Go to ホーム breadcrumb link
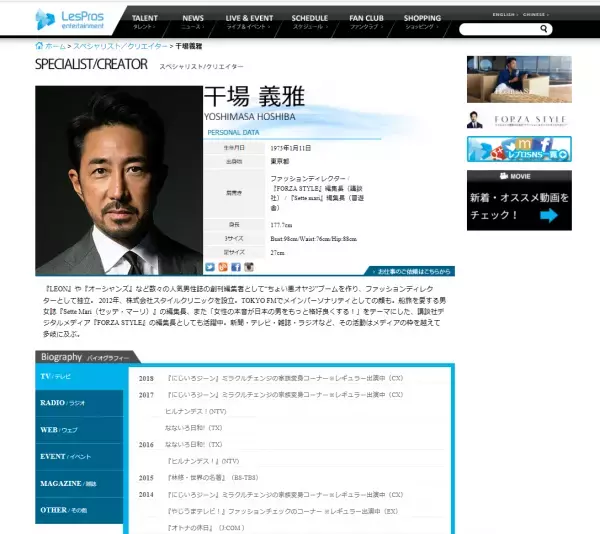 point(55,46)
